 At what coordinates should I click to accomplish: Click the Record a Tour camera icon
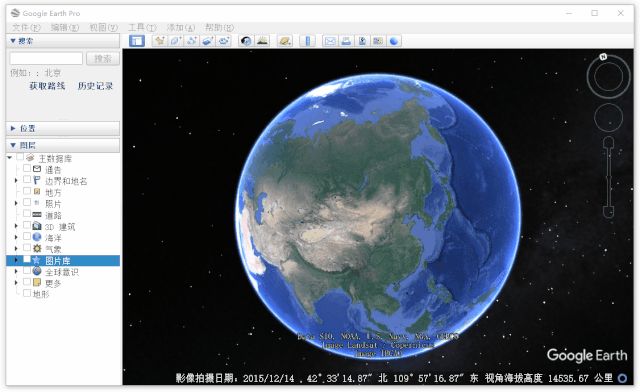pyautogui.click(x=223, y=41)
